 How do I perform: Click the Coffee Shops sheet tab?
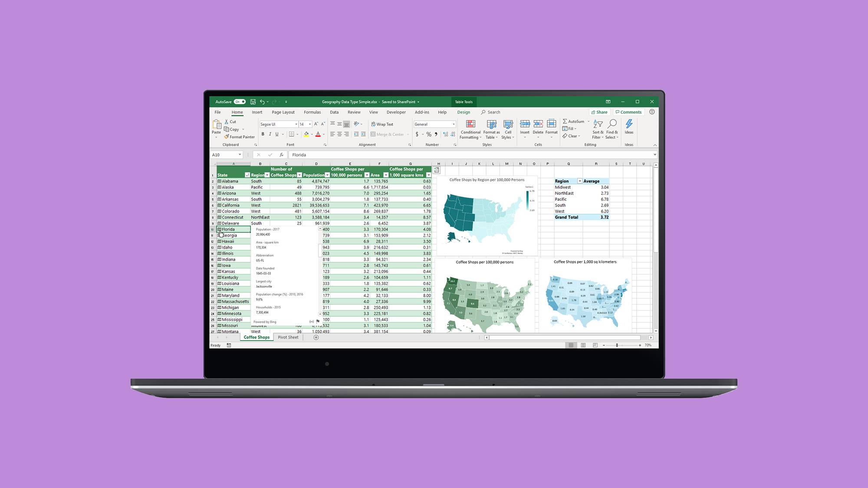coord(256,337)
